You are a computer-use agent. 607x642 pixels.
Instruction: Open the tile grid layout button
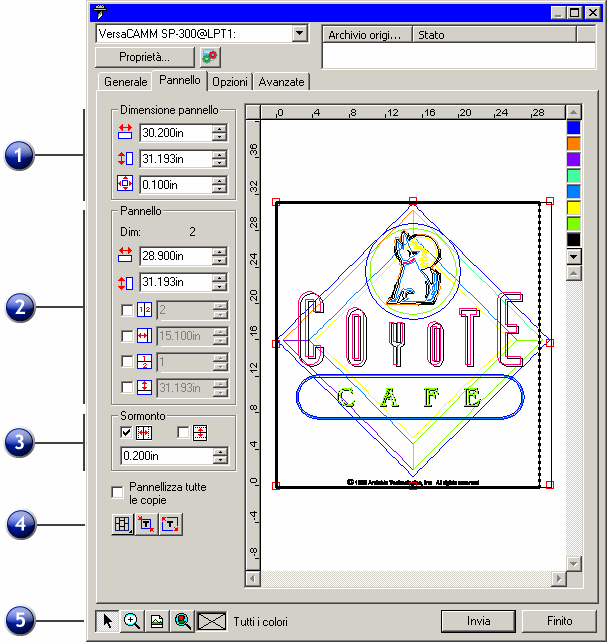point(122,524)
